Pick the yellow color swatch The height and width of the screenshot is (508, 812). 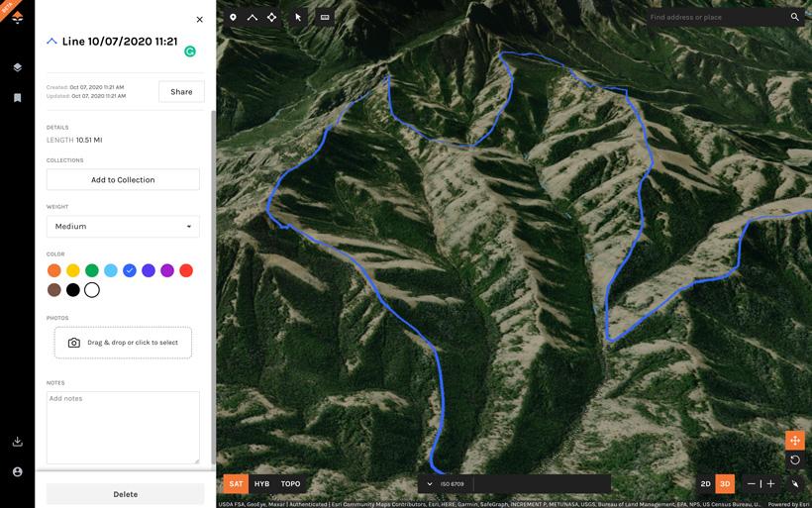tap(73, 270)
